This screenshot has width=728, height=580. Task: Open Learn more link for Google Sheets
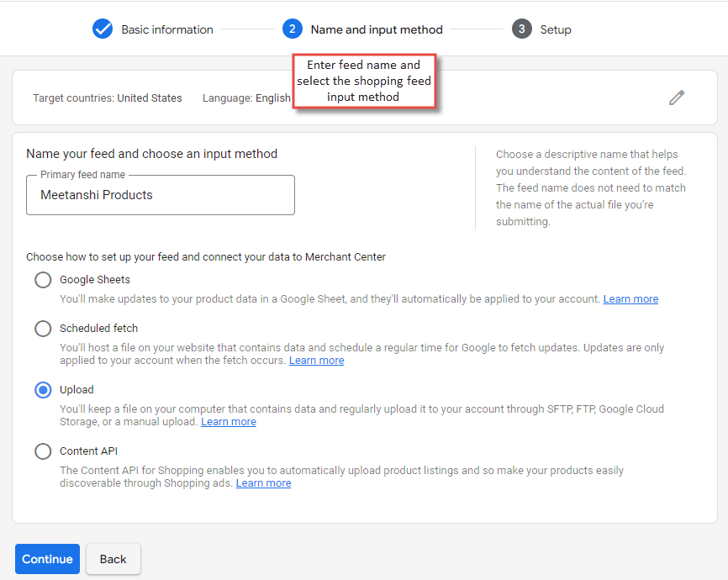pyautogui.click(x=630, y=299)
